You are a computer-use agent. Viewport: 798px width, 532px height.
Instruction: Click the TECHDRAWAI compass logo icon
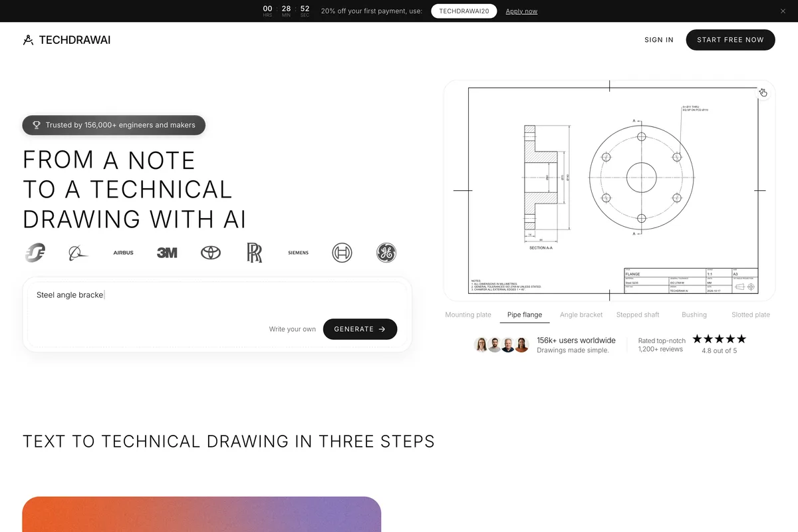[28, 40]
